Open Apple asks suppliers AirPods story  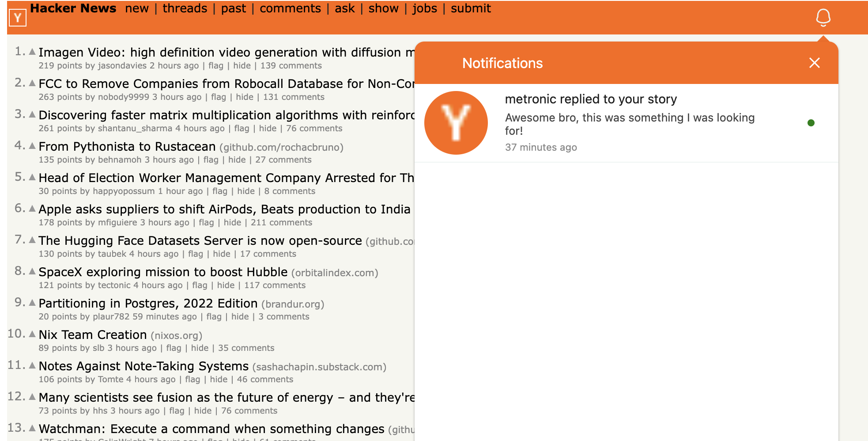(x=225, y=209)
